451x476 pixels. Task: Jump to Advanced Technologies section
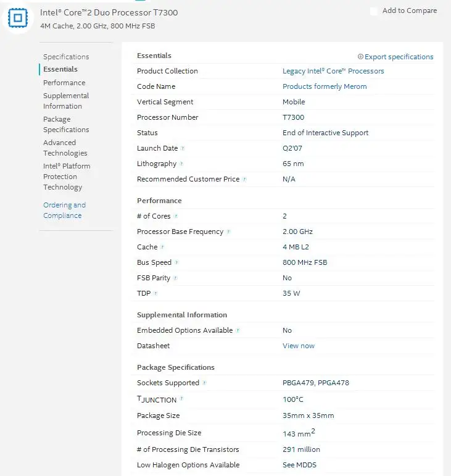[x=65, y=148]
